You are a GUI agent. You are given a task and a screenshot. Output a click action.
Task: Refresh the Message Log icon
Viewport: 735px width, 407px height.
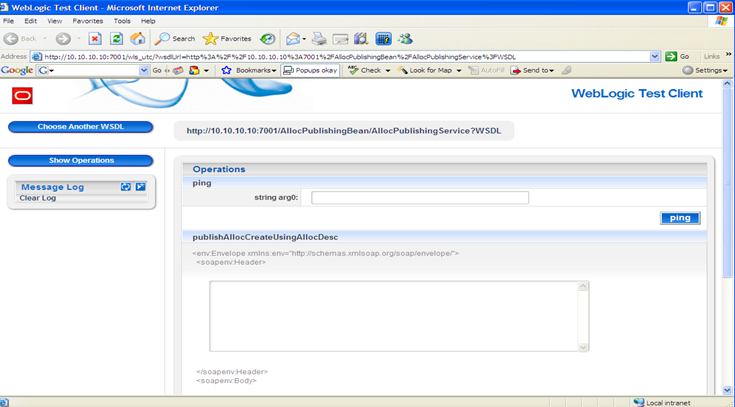click(126, 187)
